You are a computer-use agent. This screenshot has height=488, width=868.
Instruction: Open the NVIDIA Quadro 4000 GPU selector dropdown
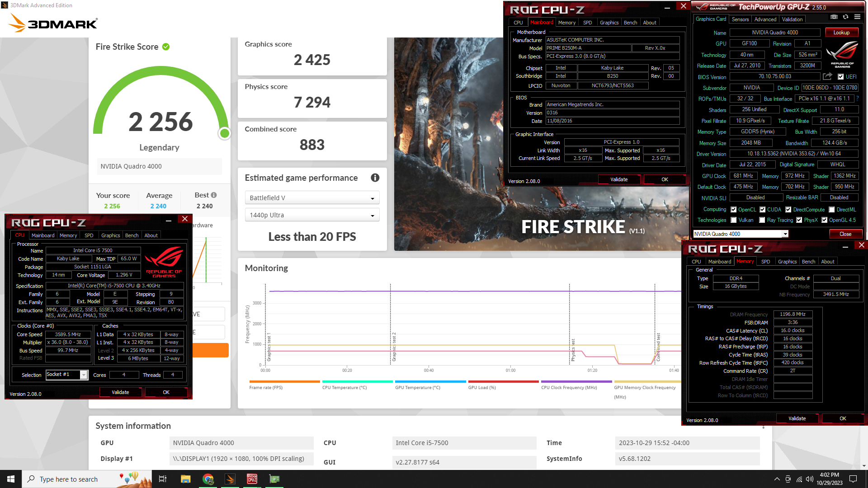click(741, 234)
